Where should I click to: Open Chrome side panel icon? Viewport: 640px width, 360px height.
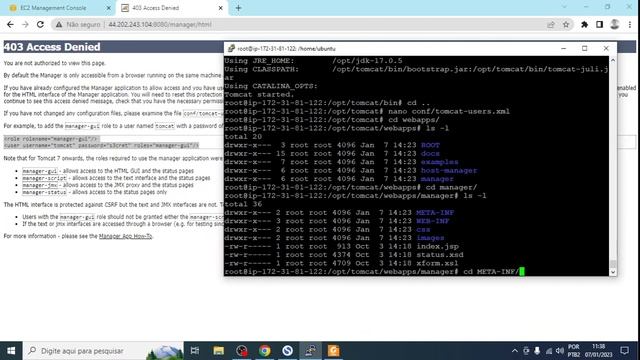(x=599, y=24)
